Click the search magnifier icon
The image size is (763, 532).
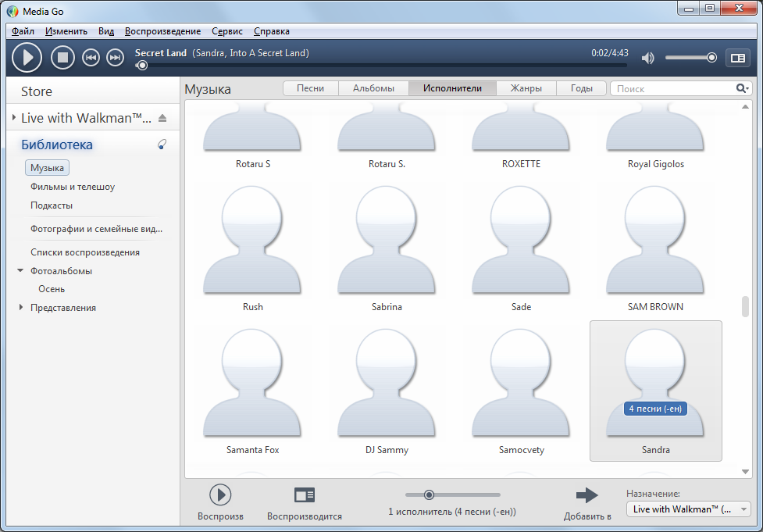[x=740, y=88]
